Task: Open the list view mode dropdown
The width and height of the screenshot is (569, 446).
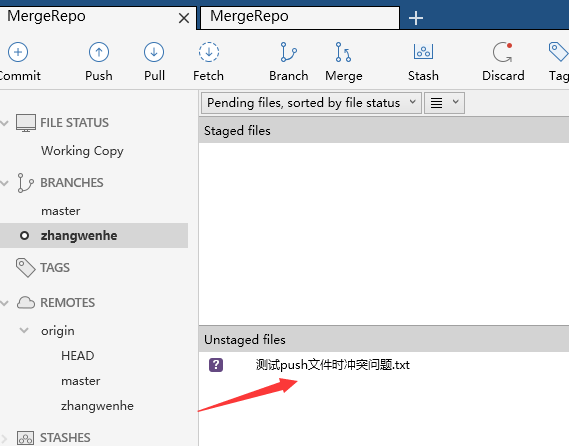Action: [444, 103]
